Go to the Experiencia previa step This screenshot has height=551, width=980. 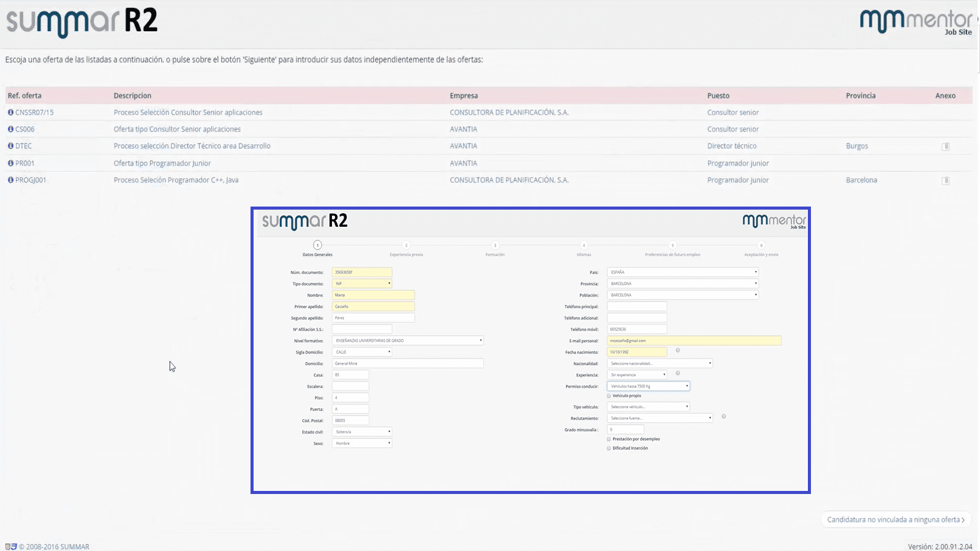tap(406, 249)
